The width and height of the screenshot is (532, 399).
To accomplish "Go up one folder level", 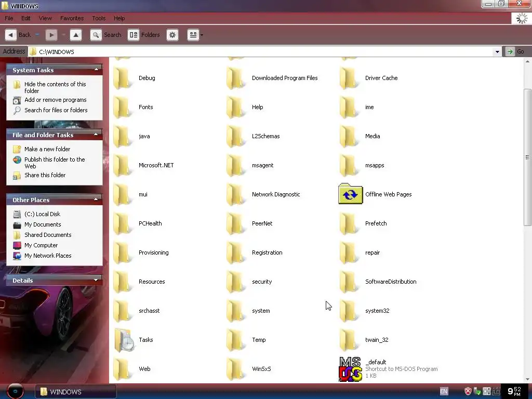I will pos(76,35).
